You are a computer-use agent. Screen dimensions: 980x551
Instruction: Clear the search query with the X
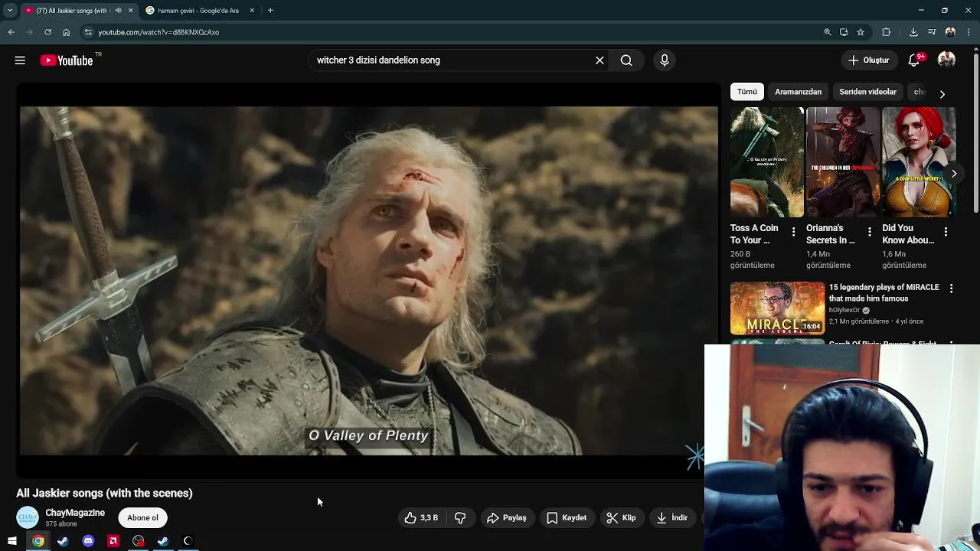tap(599, 60)
